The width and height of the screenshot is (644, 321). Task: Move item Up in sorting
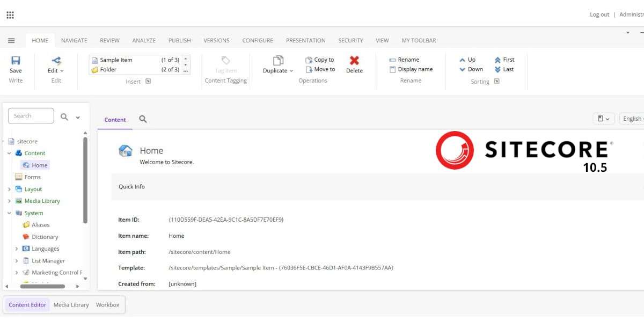(x=467, y=60)
